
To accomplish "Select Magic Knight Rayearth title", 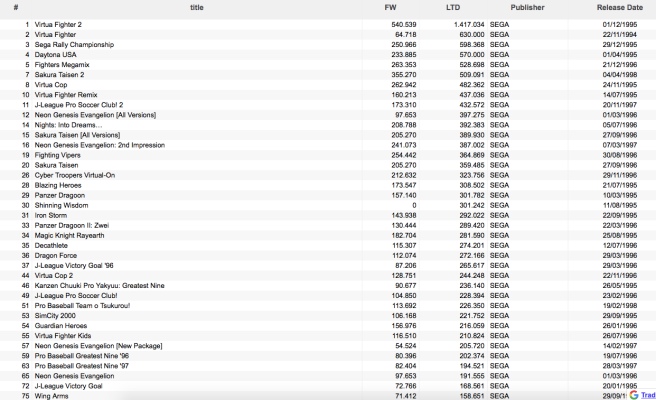I will (69, 236).
